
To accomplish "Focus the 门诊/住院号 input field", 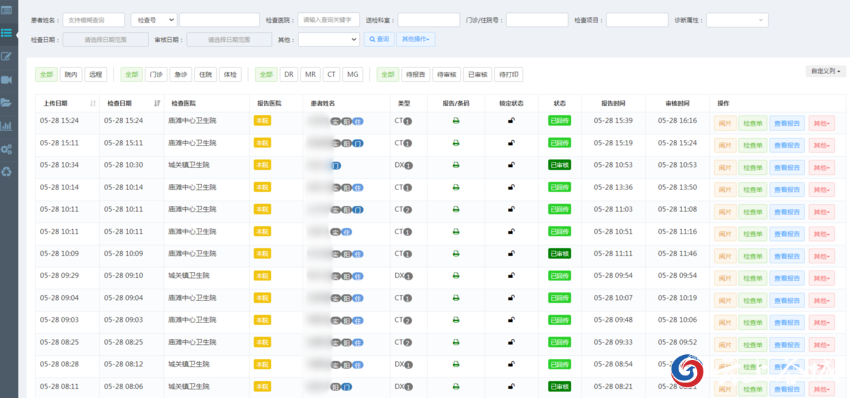I will [537, 20].
